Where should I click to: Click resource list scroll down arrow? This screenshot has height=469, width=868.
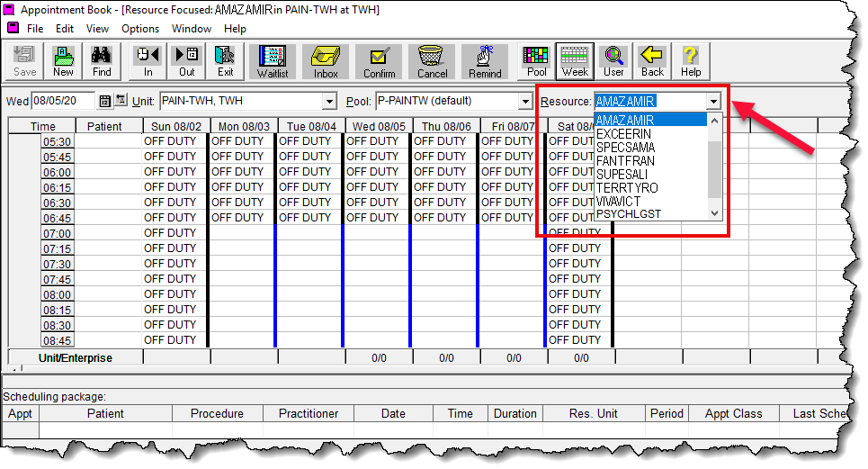click(715, 213)
